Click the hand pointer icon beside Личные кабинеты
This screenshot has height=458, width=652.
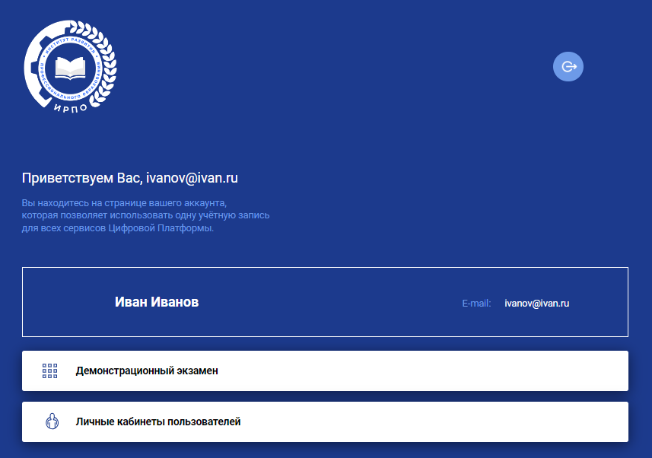click(x=50, y=422)
